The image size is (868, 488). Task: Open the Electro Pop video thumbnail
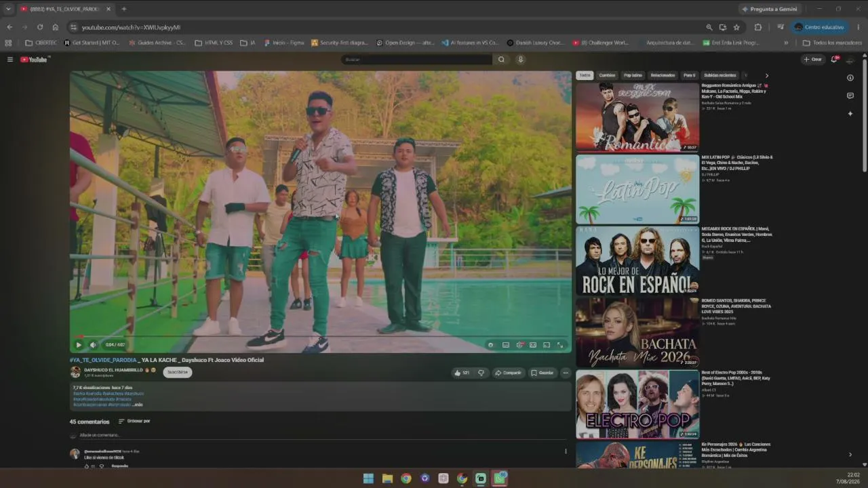point(637,405)
